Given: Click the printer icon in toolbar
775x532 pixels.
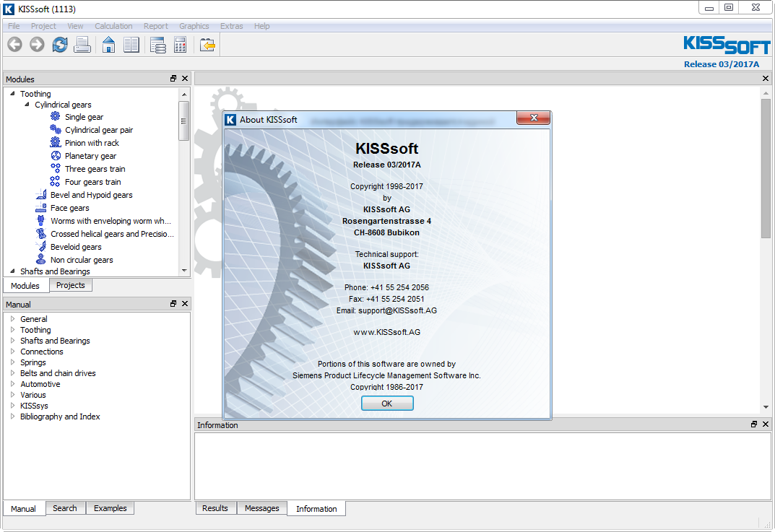Looking at the screenshot, I should [x=82, y=45].
